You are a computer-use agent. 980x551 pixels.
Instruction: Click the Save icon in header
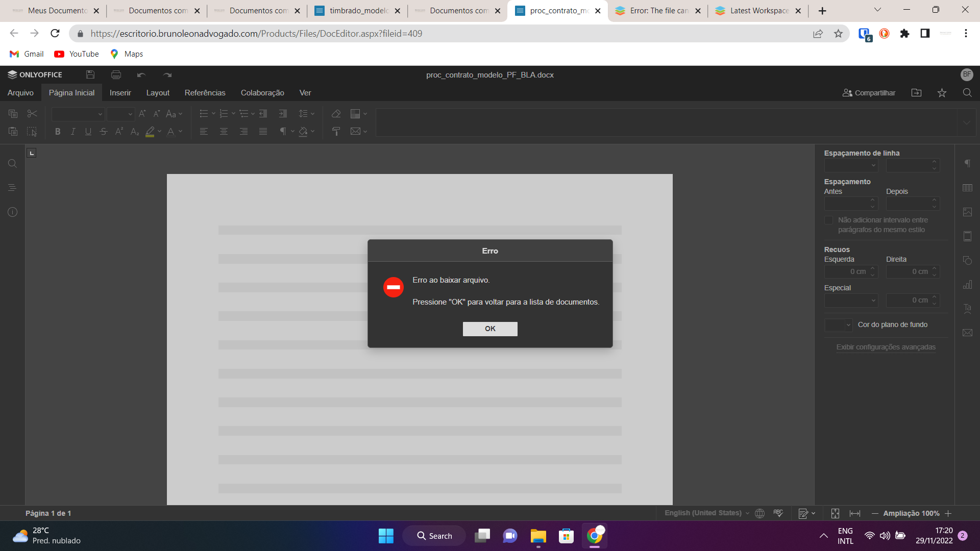pyautogui.click(x=90, y=75)
